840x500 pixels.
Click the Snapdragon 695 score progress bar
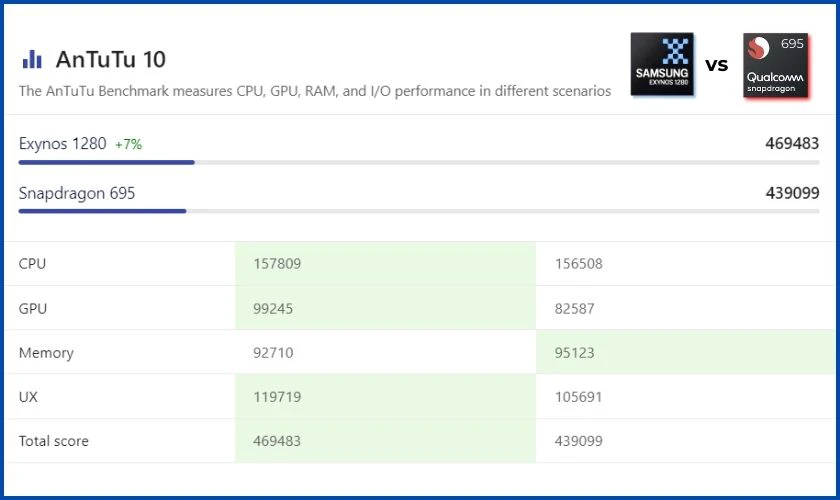[x=419, y=211]
